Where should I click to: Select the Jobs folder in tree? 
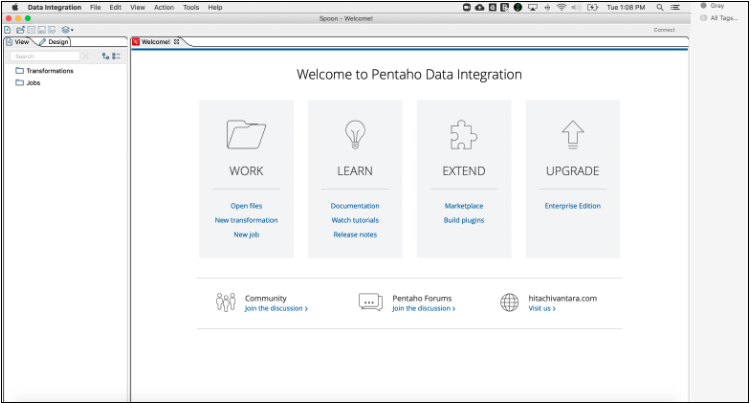point(33,83)
